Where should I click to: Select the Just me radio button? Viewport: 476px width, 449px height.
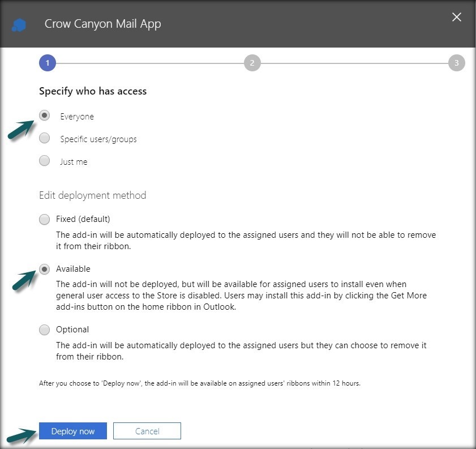point(44,160)
